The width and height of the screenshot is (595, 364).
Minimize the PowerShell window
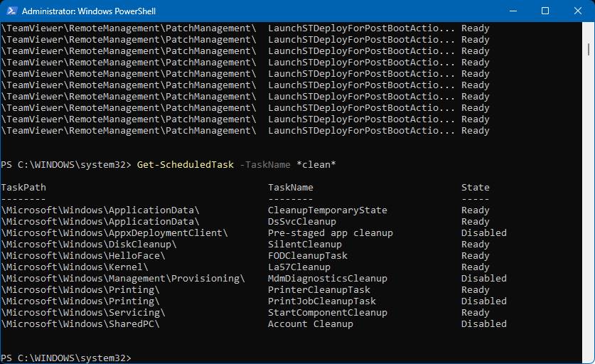(x=513, y=11)
